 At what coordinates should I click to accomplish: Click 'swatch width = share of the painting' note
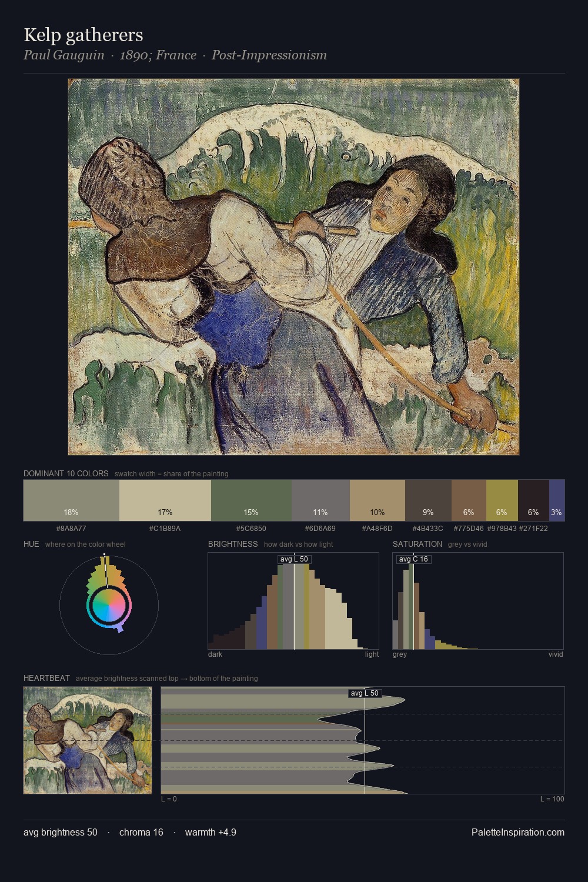(x=172, y=474)
